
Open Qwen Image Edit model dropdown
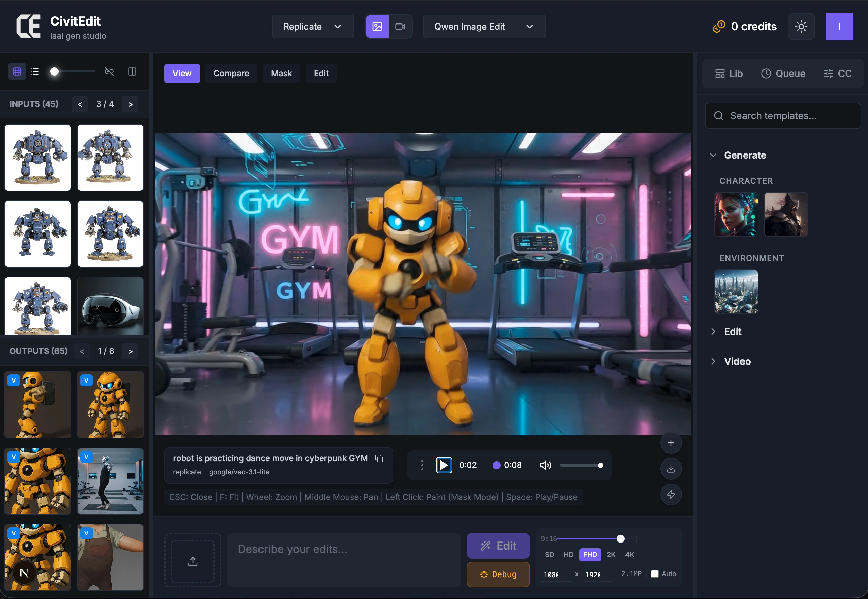pyautogui.click(x=484, y=27)
